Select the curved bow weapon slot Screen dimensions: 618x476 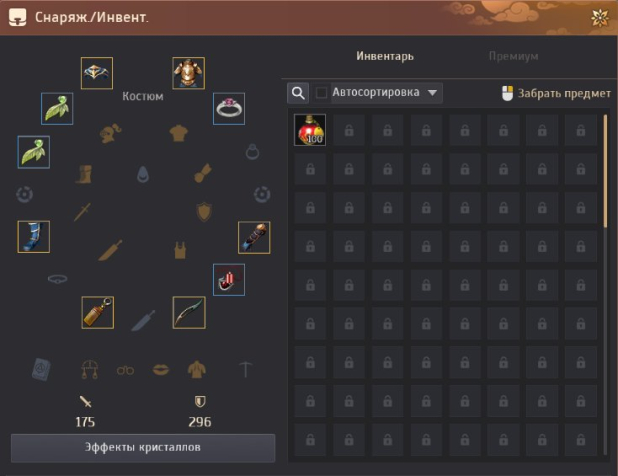tap(189, 312)
